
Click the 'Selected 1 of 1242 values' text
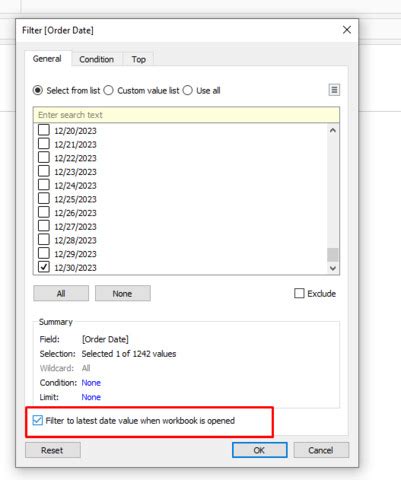coord(129,354)
